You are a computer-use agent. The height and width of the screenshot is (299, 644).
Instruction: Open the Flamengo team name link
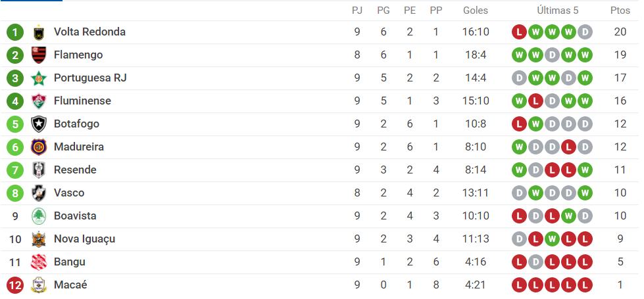(x=78, y=55)
